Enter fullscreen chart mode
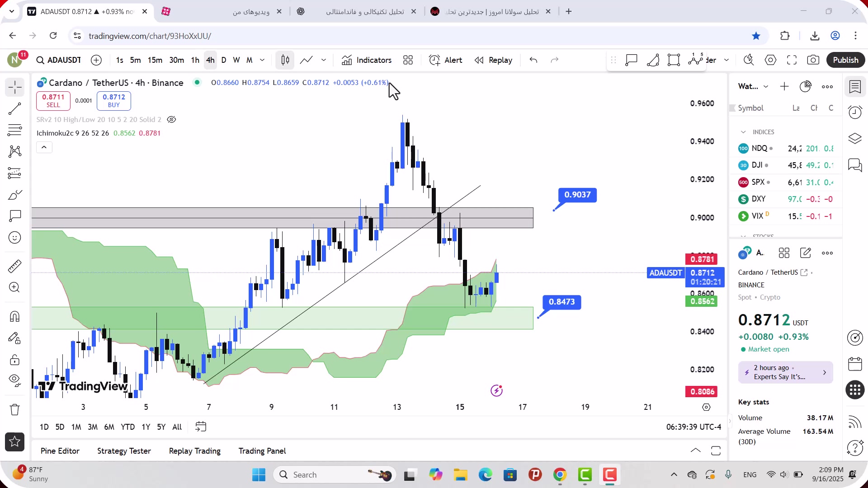Screen dimensions: 868x488 click(x=792, y=60)
